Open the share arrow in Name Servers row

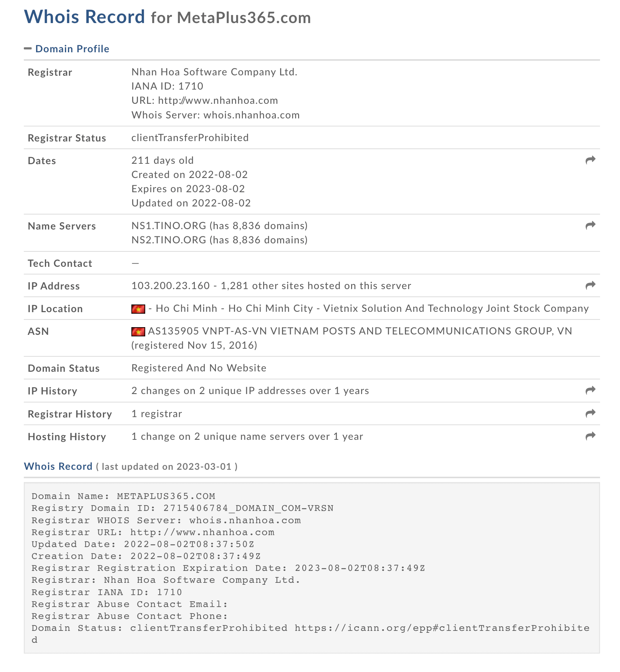(x=590, y=225)
